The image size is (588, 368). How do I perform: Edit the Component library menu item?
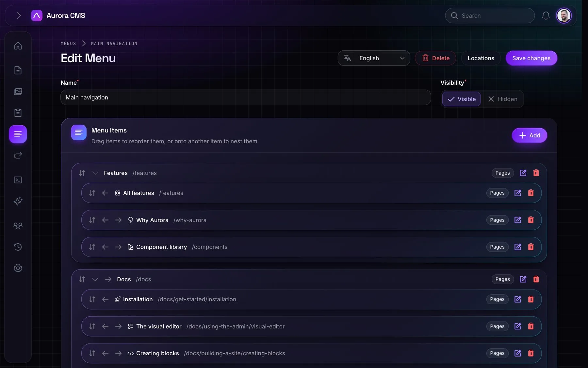pyautogui.click(x=518, y=247)
